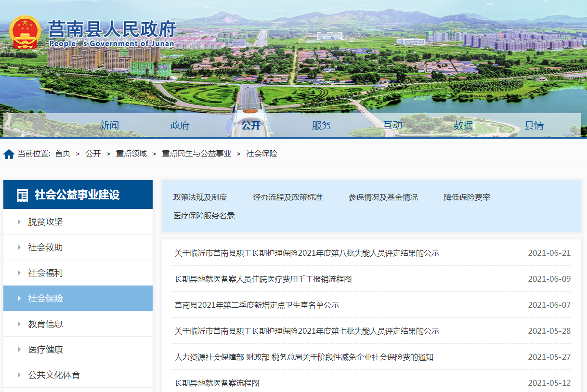Click the national emblem logo
587x392 pixels.
pyautogui.click(x=25, y=32)
